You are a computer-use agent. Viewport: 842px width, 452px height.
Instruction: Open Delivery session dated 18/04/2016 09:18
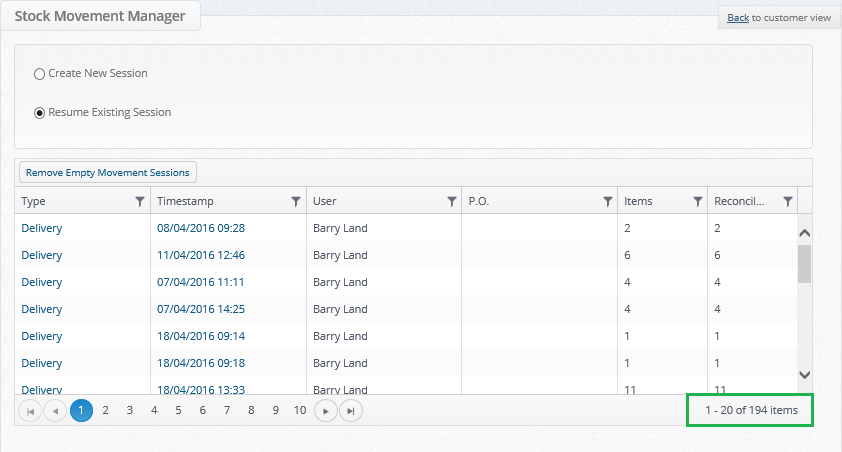coord(201,363)
